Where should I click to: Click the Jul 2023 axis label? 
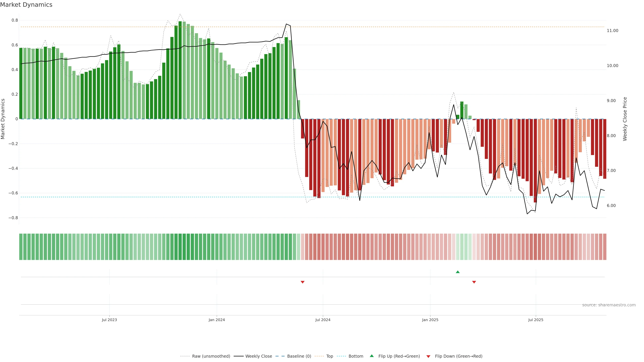[x=109, y=320]
